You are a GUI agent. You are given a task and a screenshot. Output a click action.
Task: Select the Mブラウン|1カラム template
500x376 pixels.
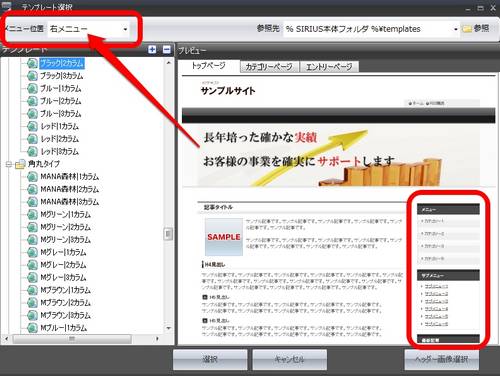coord(65,290)
